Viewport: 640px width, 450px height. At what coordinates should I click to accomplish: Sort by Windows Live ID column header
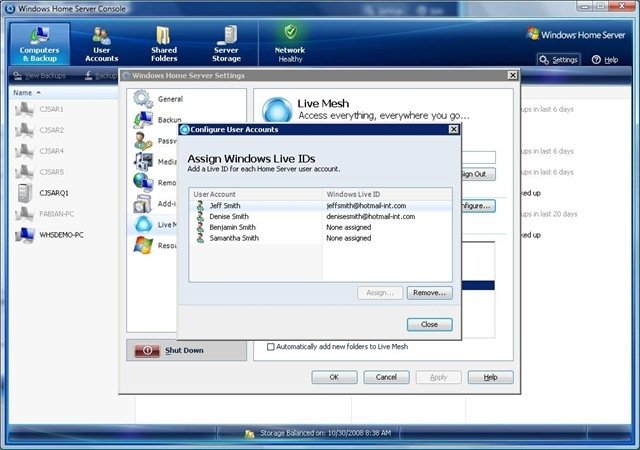point(387,193)
